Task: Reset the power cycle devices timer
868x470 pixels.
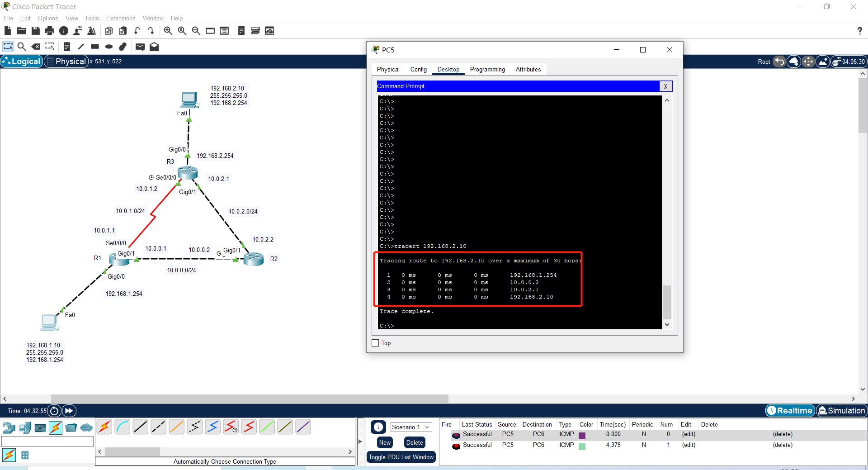Action: point(54,411)
